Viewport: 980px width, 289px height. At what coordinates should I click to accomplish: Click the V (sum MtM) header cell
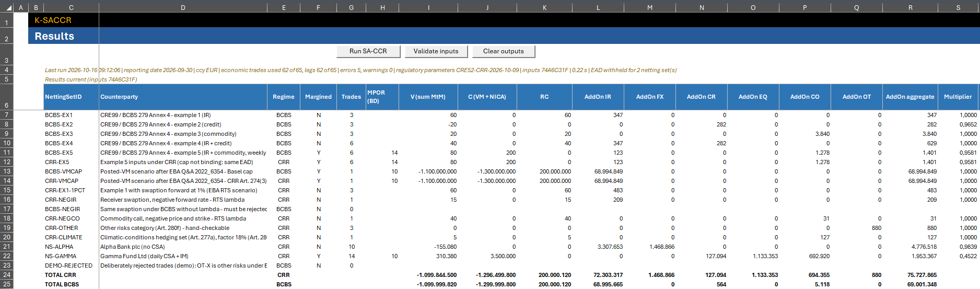point(428,97)
